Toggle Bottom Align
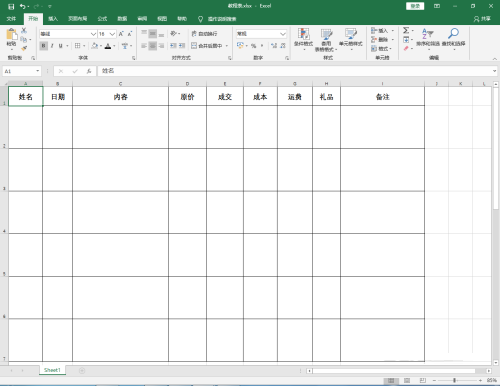Screen dimensions: 500x386 tap(161, 34)
